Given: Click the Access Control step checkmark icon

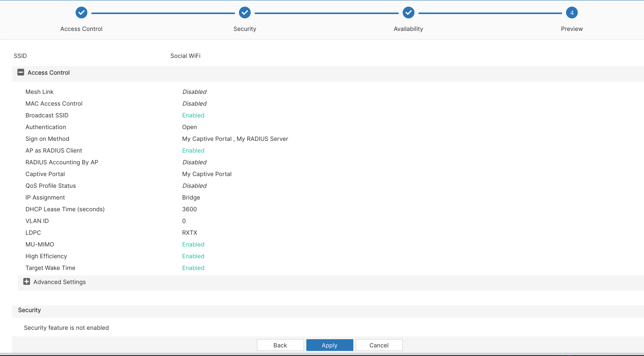Looking at the screenshot, I should click(81, 13).
